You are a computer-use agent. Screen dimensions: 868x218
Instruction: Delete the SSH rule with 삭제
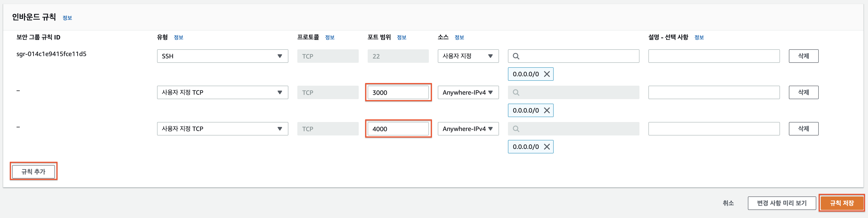pos(803,56)
